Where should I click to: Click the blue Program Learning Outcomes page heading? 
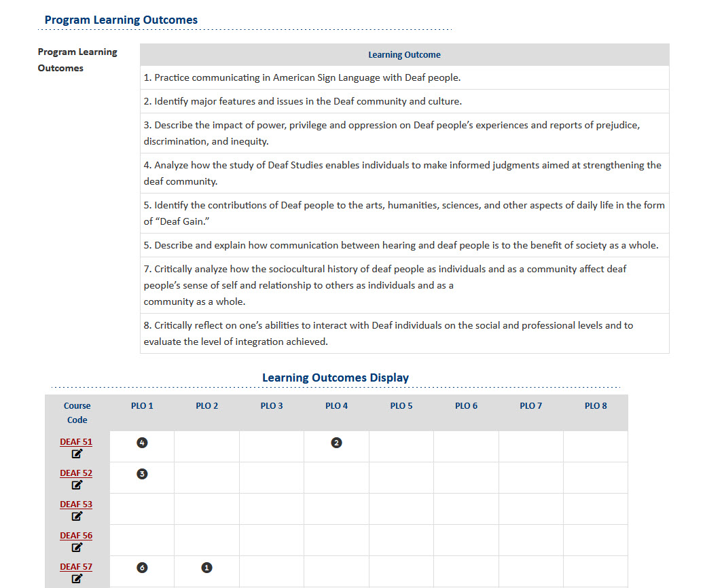(x=121, y=20)
